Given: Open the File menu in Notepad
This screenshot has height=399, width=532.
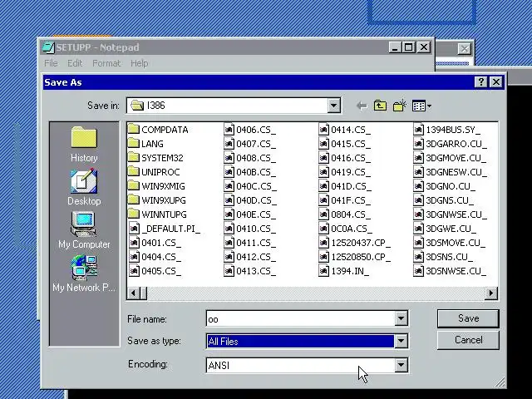Looking at the screenshot, I should (51, 63).
